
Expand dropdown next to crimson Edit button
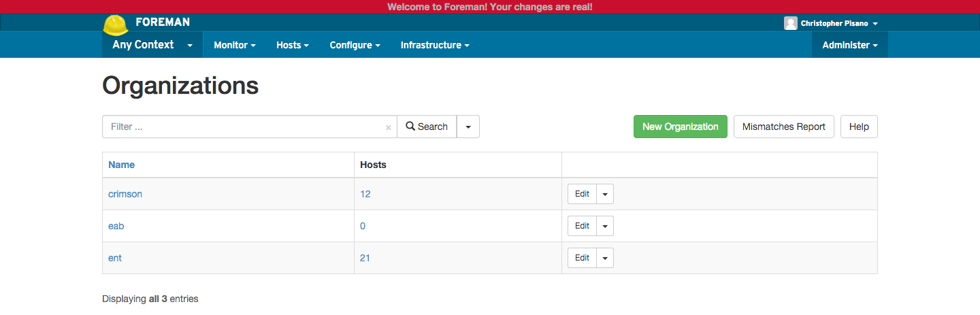click(x=605, y=194)
